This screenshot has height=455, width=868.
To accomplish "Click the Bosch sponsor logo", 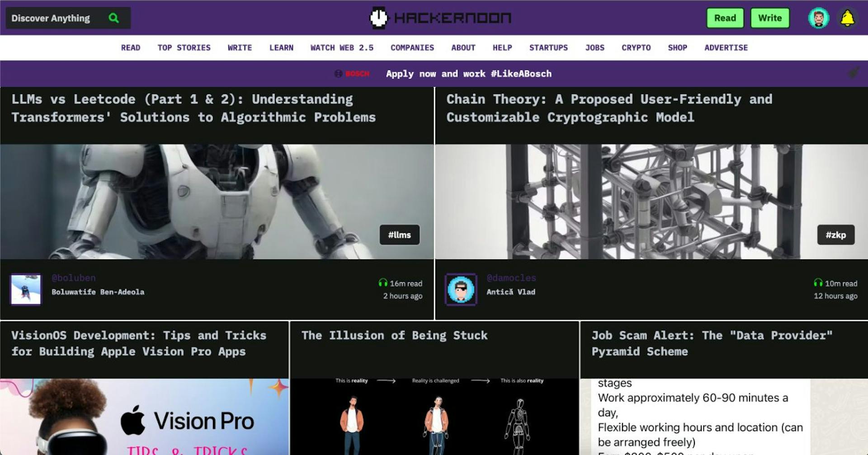I will [x=352, y=74].
